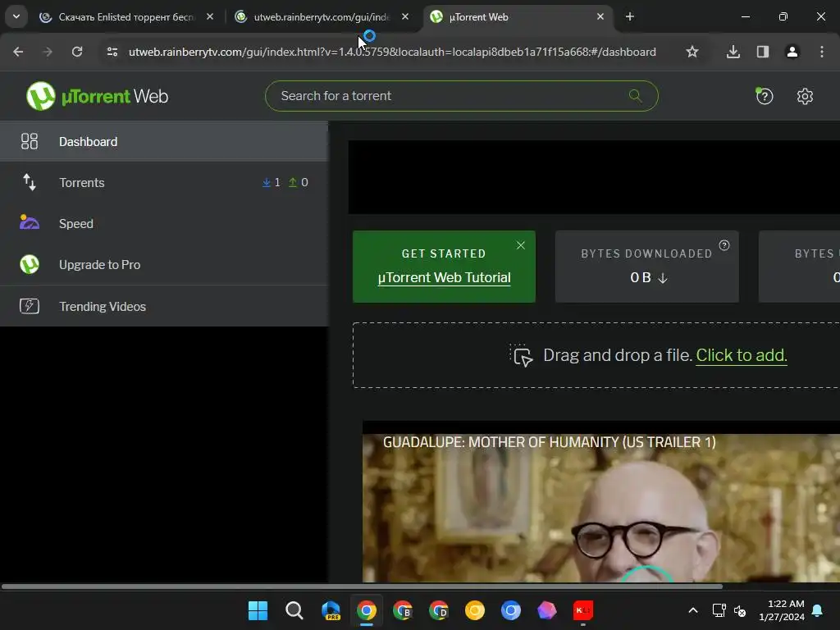The image size is (840, 630).
Task: Open Trending Videos in the sidebar
Action: (x=164, y=307)
